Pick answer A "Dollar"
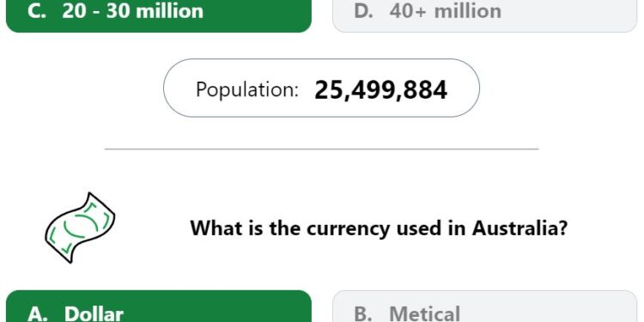This screenshot has height=322, width=644. [x=159, y=307]
